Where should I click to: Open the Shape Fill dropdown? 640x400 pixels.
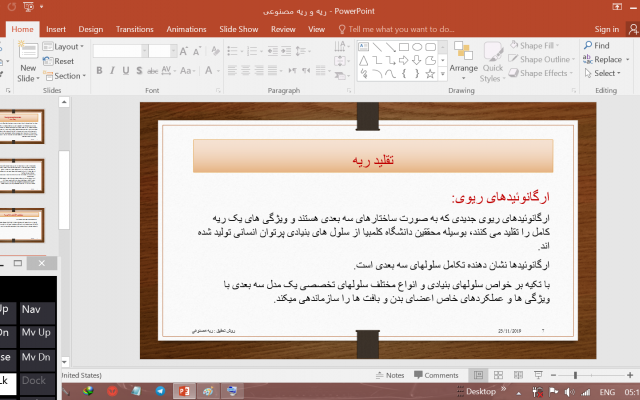pos(534,45)
